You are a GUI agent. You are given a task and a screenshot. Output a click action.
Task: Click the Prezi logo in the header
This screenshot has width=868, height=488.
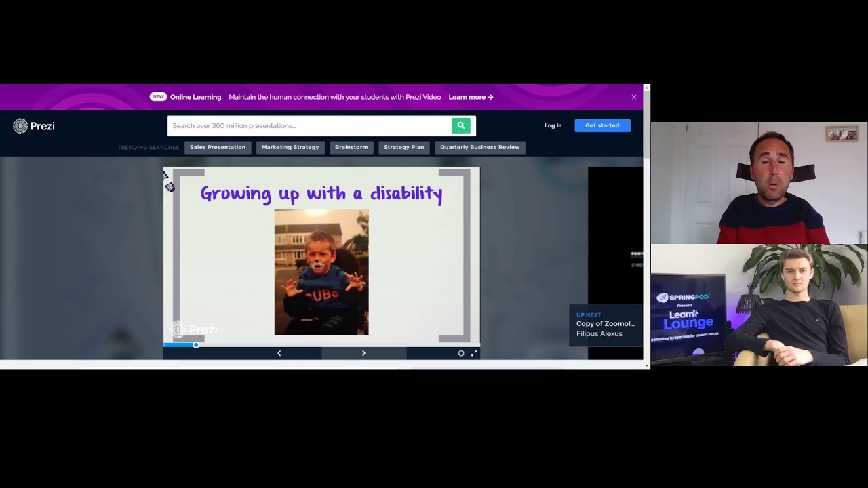point(34,126)
